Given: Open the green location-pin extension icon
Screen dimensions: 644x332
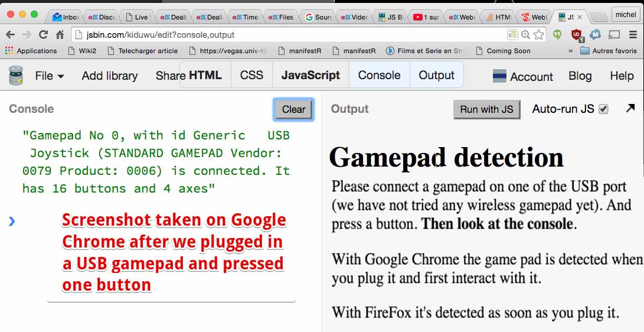Looking at the screenshot, I should pyautogui.click(x=557, y=35).
